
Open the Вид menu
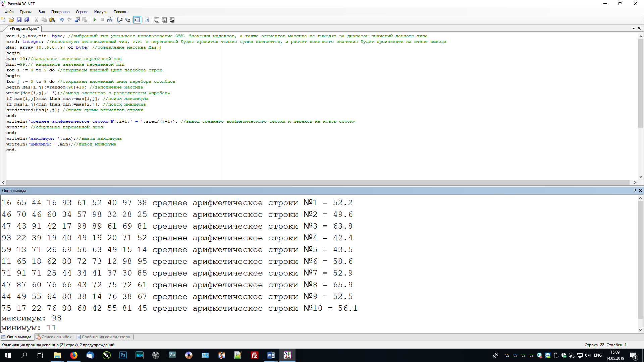42,12
